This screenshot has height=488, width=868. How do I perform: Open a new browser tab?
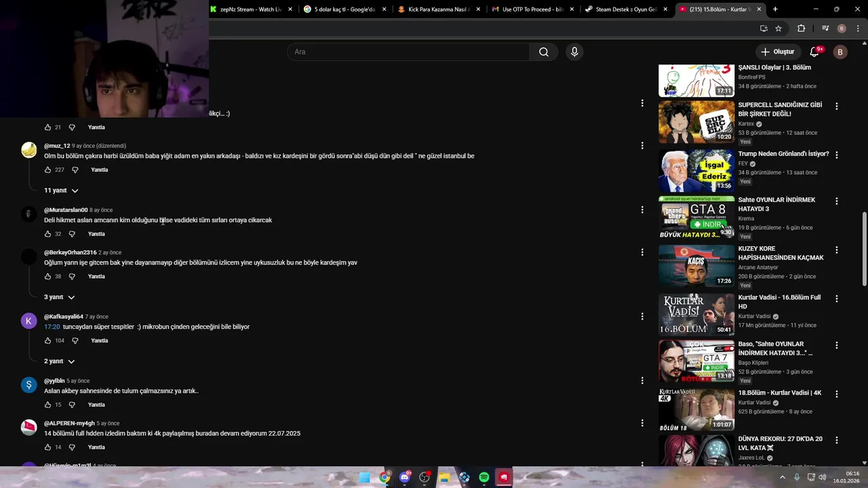click(775, 9)
